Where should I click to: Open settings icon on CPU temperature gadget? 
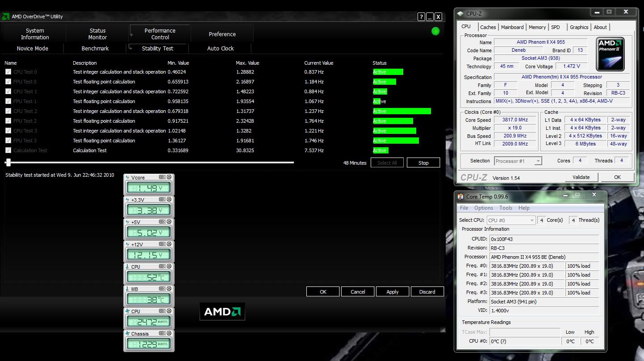point(162,266)
